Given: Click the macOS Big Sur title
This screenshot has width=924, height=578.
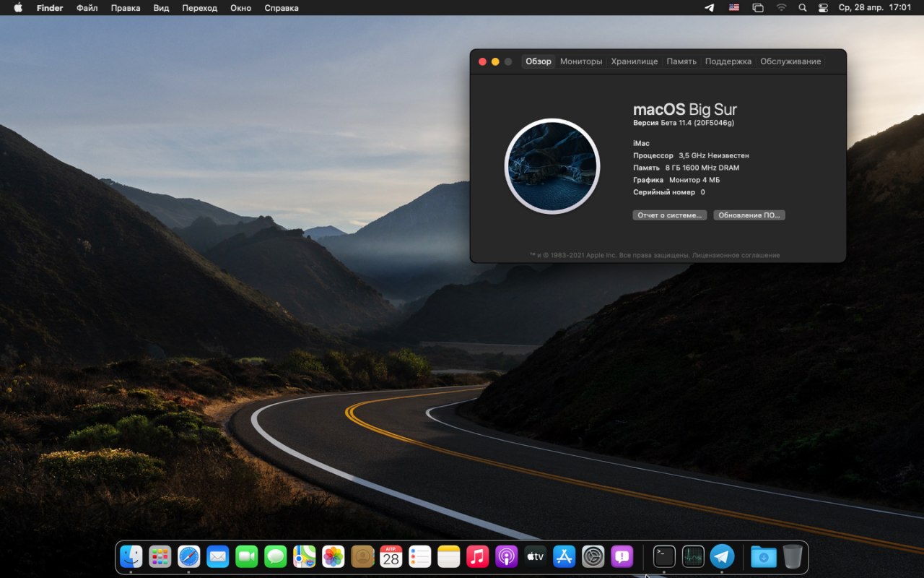Looking at the screenshot, I should (685, 110).
